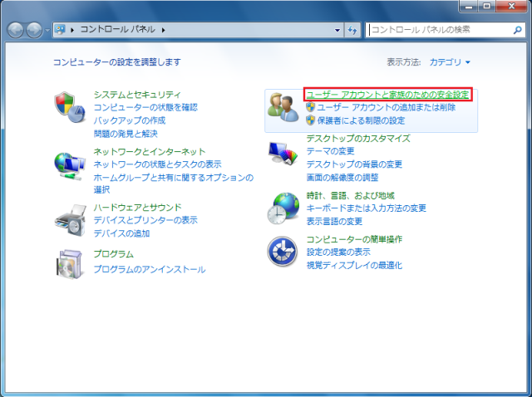Open プログラムのアンインストール link

(x=150, y=270)
